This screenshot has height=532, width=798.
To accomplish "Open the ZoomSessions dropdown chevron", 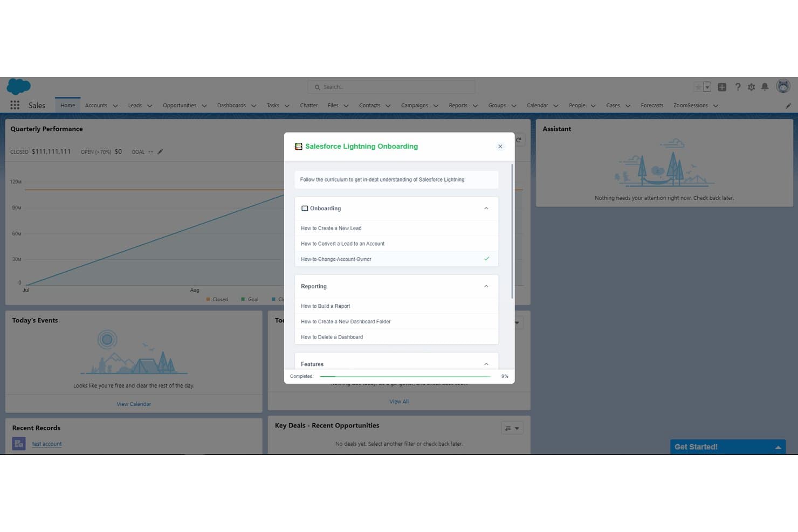I will point(716,106).
